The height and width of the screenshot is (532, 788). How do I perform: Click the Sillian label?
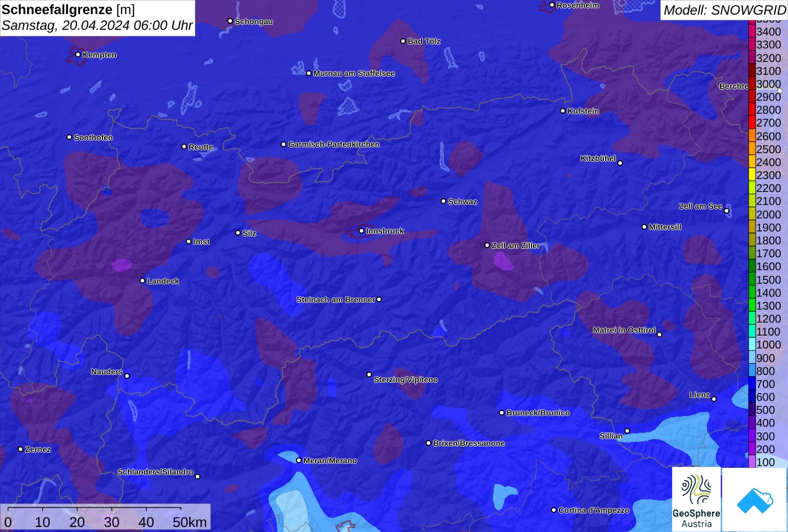click(x=611, y=436)
